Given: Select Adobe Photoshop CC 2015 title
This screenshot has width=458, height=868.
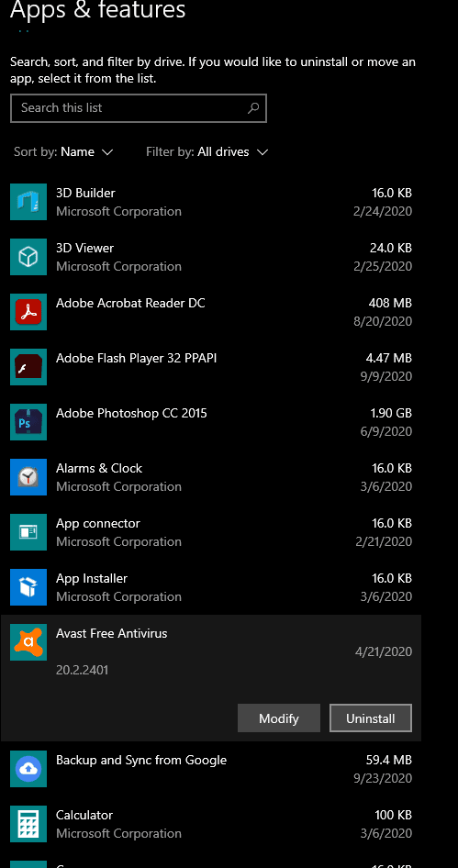Looking at the screenshot, I should (131, 414).
